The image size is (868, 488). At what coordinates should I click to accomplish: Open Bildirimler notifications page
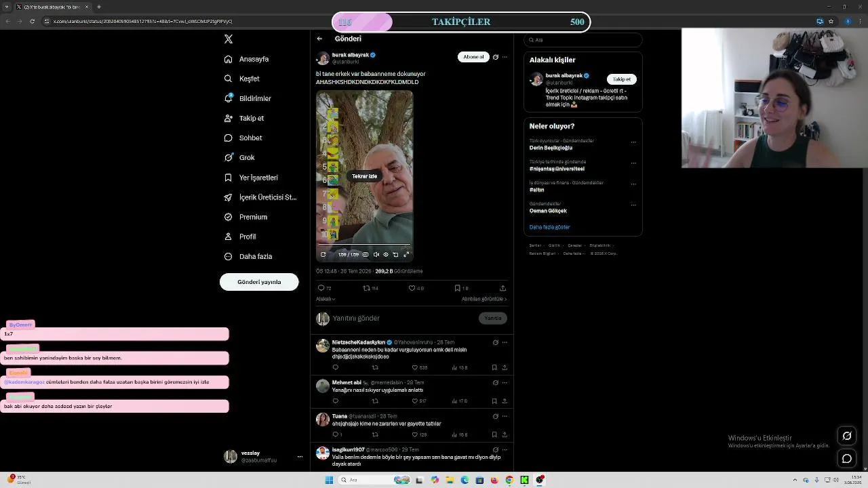coord(248,98)
